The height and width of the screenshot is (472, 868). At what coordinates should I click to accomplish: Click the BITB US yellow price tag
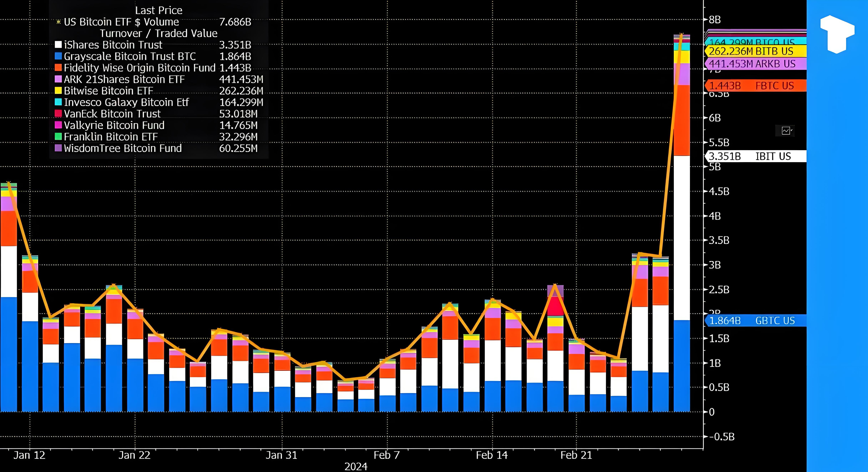pyautogui.click(x=756, y=51)
